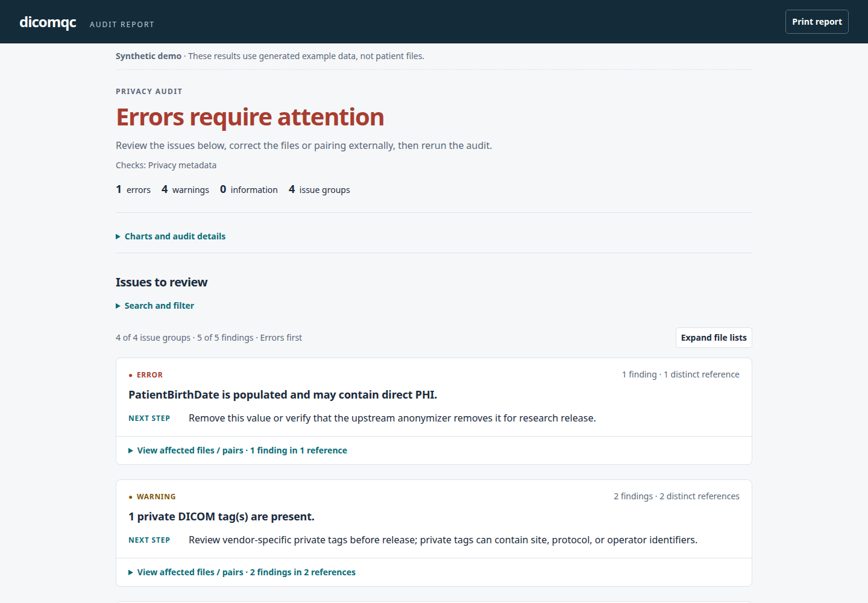This screenshot has height=603, width=868.
Task: Click the '4 warnings' count
Action: pos(185,189)
